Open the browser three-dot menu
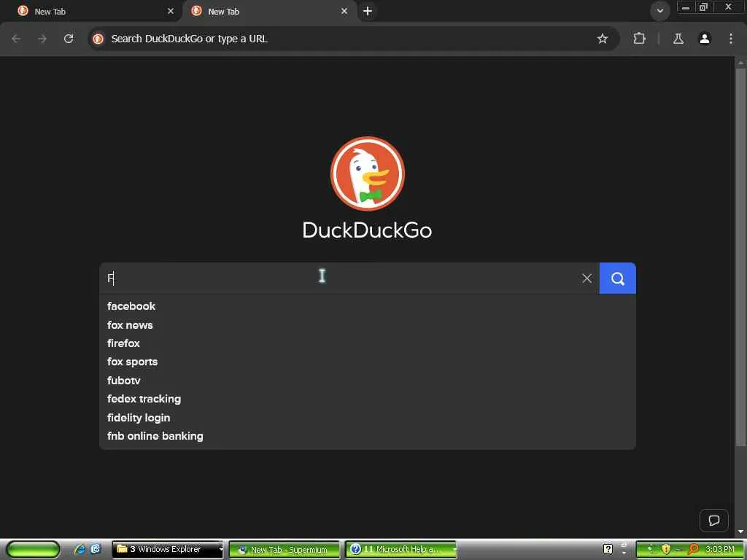747x560 pixels. coord(731,39)
